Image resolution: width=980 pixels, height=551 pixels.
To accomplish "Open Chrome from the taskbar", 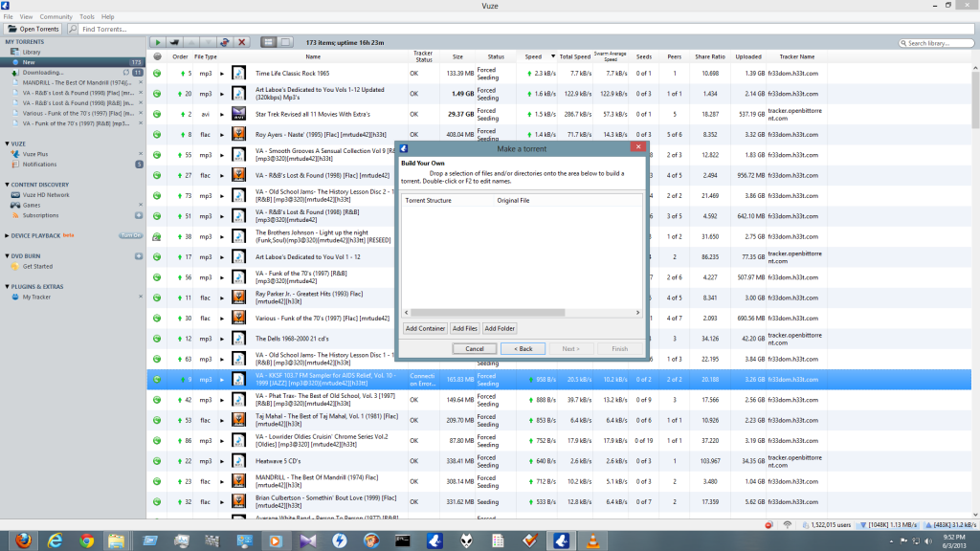I will (x=86, y=540).
